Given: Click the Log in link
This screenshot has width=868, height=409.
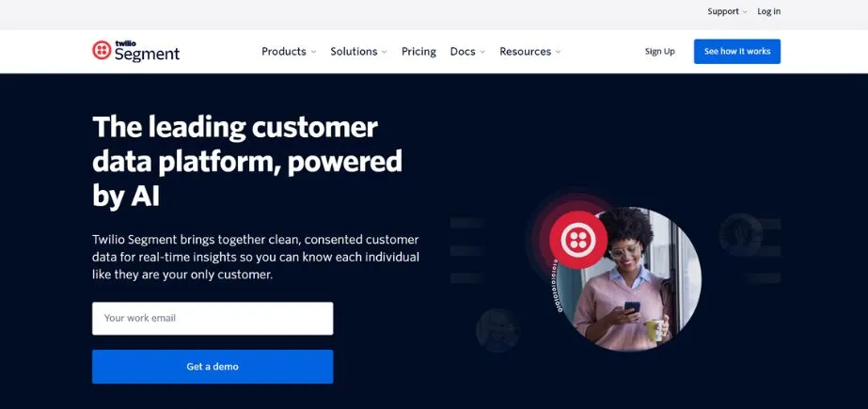Looking at the screenshot, I should pos(769,11).
